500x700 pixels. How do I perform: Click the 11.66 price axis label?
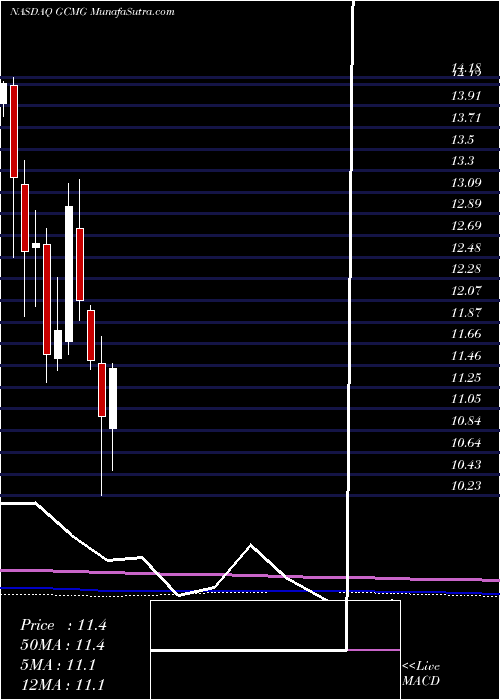[466, 334]
